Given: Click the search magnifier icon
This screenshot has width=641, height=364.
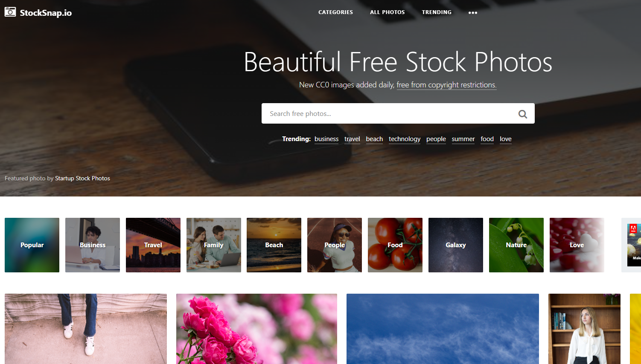Looking at the screenshot, I should (522, 114).
